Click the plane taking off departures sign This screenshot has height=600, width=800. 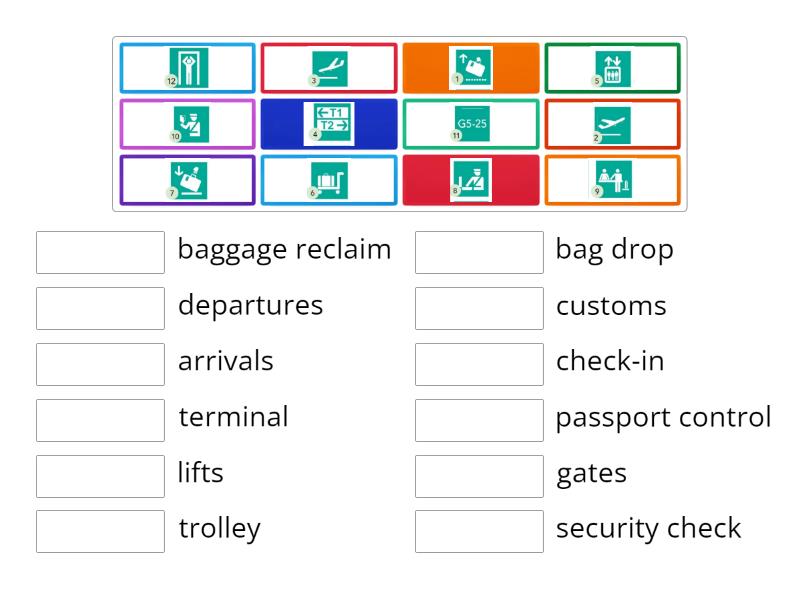pyautogui.click(x=612, y=124)
